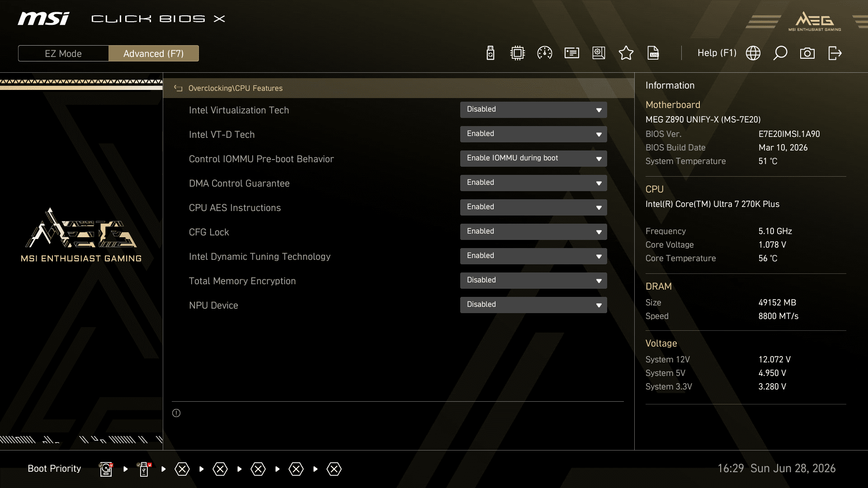This screenshot has height=488, width=868.
Task: Select the USB drive boot priority device
Action: point(144,469)
